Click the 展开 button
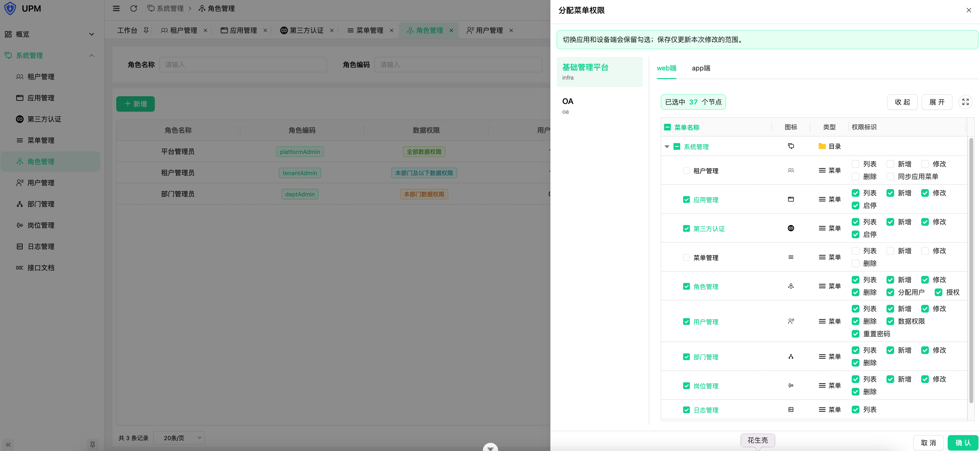The image size is (980, 451). [x=937, y=102]
